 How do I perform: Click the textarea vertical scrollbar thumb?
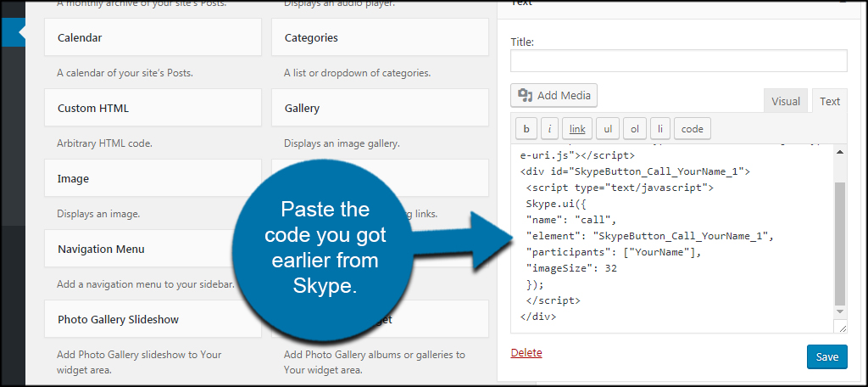point(840,243)
